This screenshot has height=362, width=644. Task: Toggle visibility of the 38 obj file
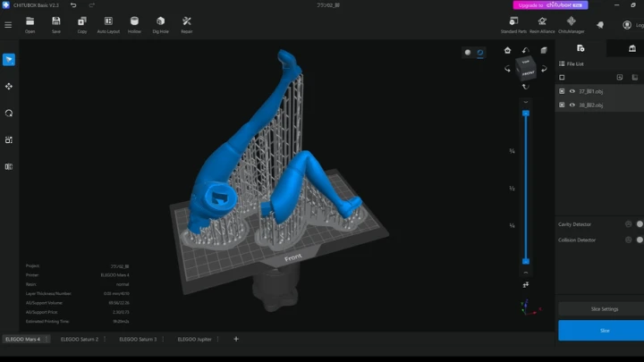[572, 105]
